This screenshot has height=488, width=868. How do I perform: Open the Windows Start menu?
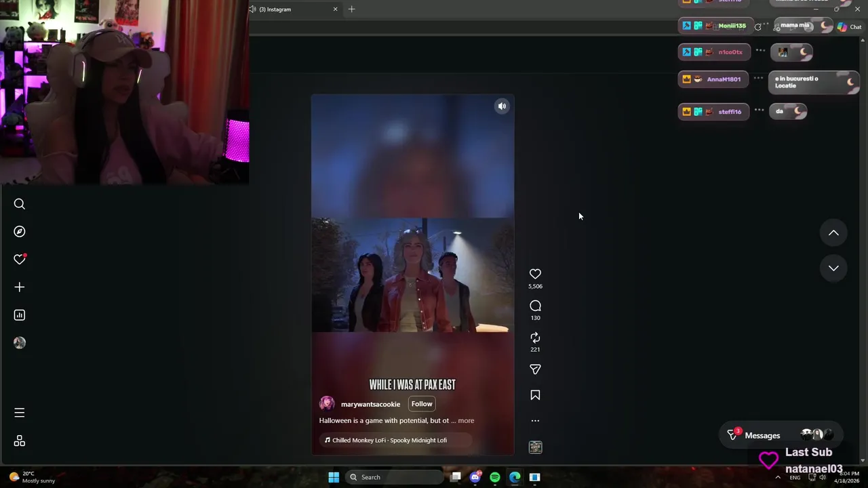[334, 477]
